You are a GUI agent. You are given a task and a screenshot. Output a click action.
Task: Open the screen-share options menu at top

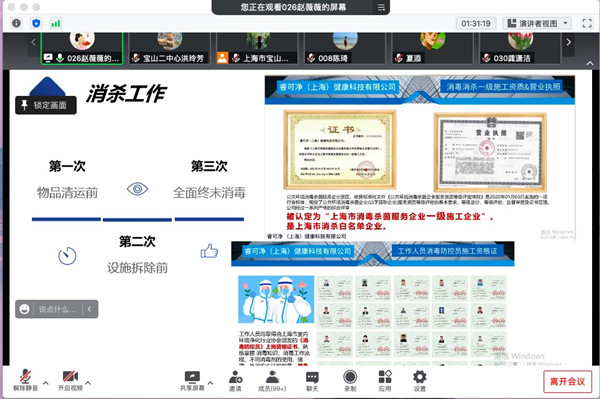[x=381, y=7]
